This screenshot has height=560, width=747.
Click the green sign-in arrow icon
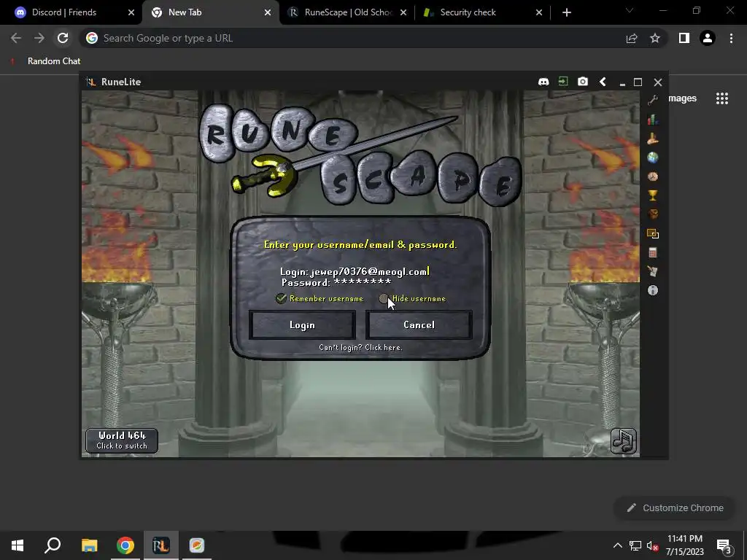563,82
